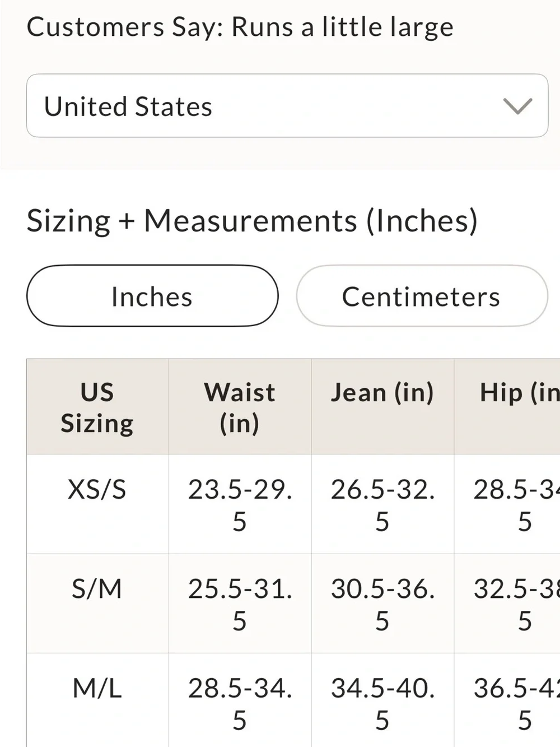Viewport: 560px width, 747px height.
Task: Switch measurements to Inches
Action: [152, 296]
